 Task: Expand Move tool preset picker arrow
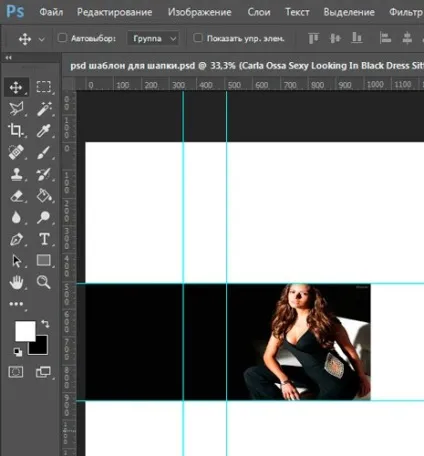coord(42,39)
